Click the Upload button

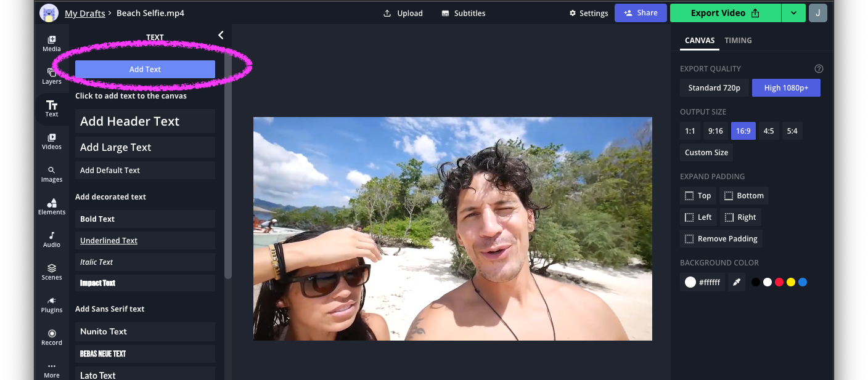point(403,13)
